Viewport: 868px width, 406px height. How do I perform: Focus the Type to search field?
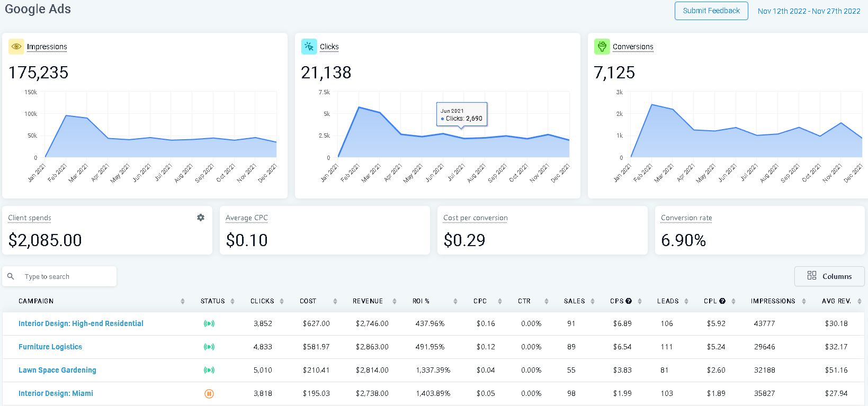(x=59, y=276)
